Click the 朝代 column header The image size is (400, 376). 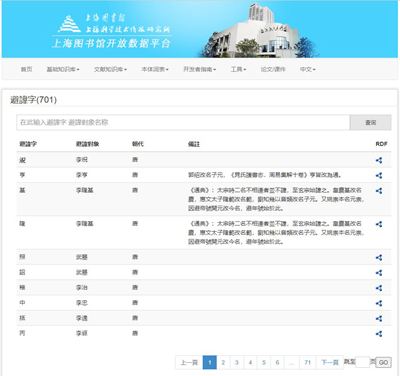pyautogui.click(x=138, y=144)
